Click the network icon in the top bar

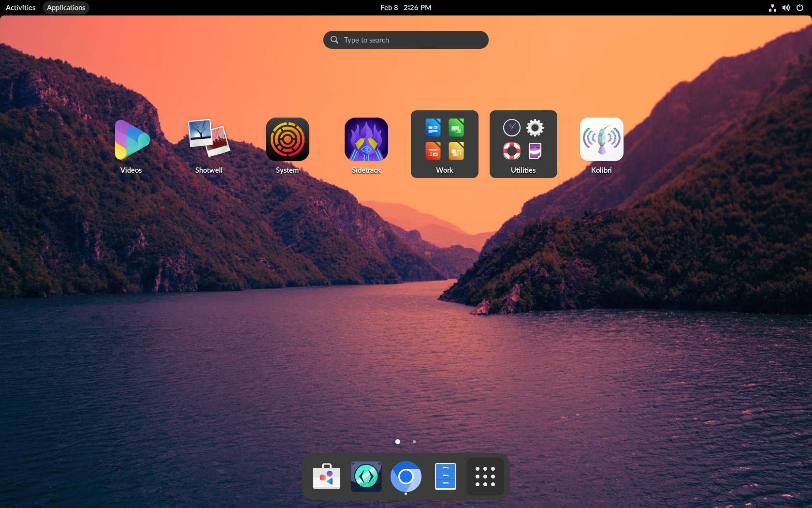pyautogui.click(x=772, y=7)
